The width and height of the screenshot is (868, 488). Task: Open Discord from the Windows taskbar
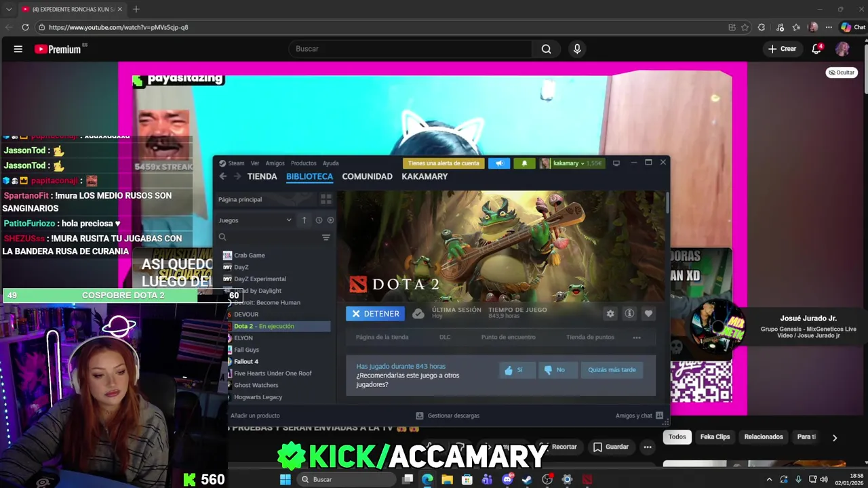(x=507, y=479)
